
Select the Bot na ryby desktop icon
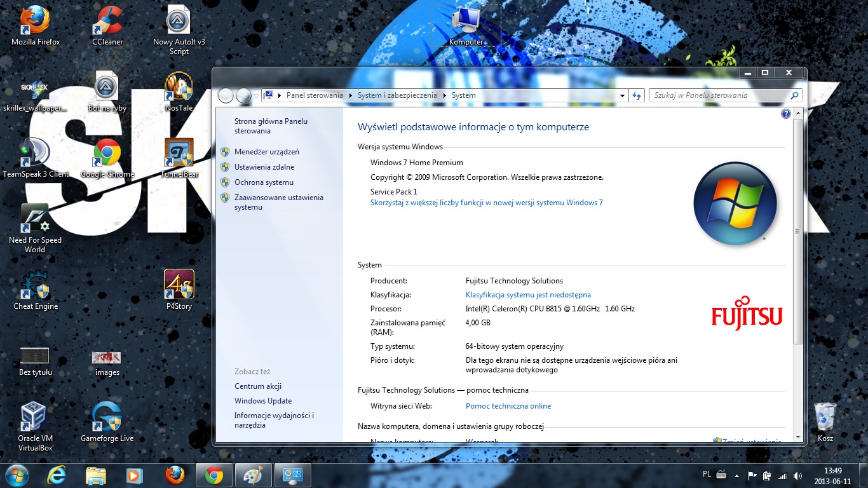click(107, 92)
